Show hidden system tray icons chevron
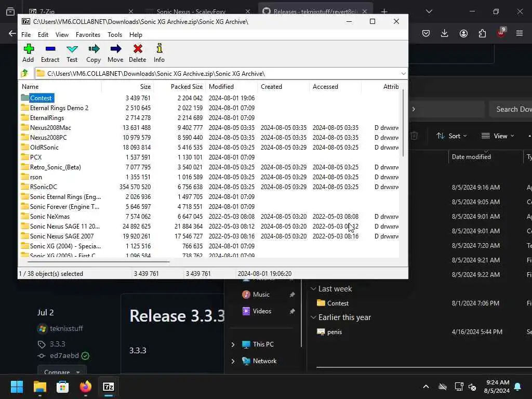The width and height of the screenshot is (532, 399). coord(426,387)
